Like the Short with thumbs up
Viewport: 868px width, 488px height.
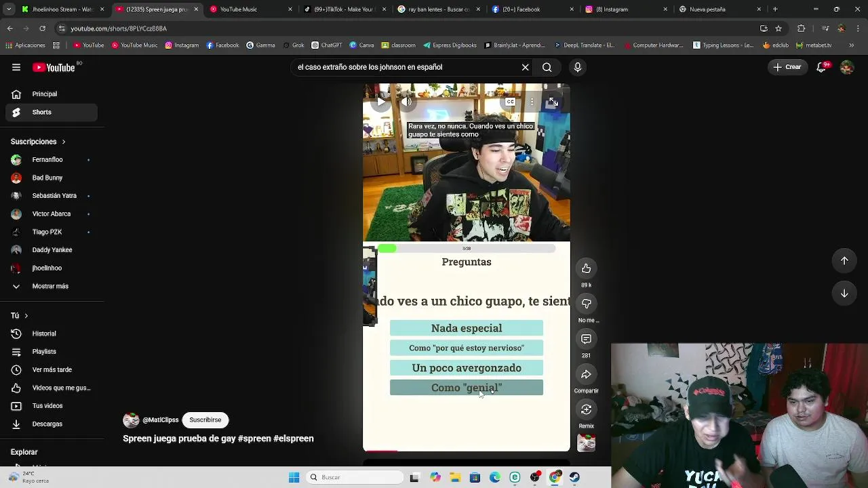click(x=586, y=268)
